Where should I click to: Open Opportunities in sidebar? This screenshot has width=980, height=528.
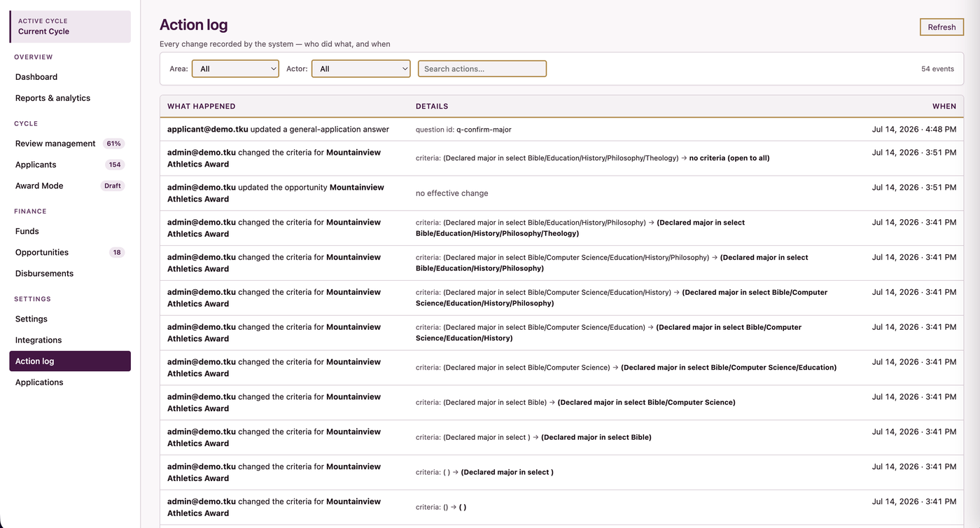click(x=42, y=252)
